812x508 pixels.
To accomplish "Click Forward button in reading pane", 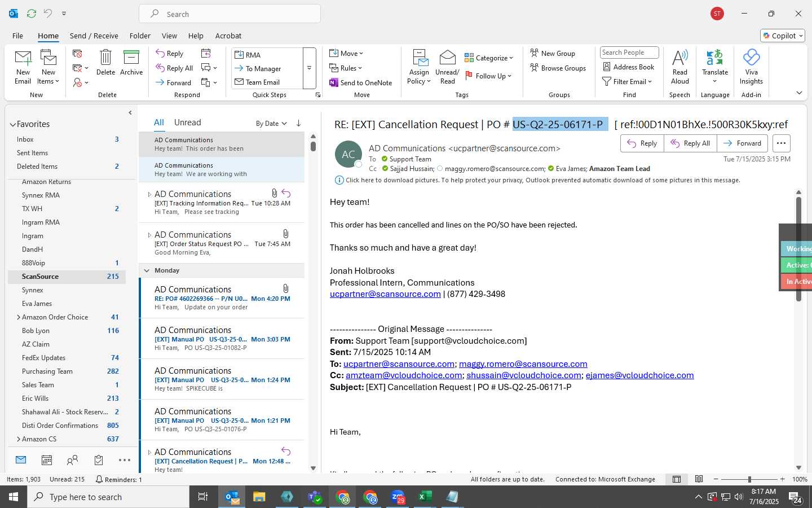I will (x=743, y=143).
